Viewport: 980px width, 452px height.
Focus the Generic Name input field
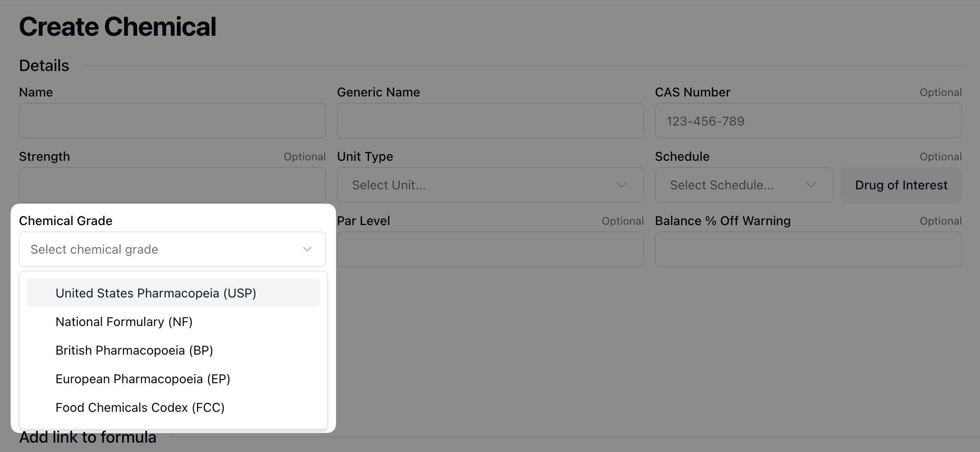pos(490,121)
